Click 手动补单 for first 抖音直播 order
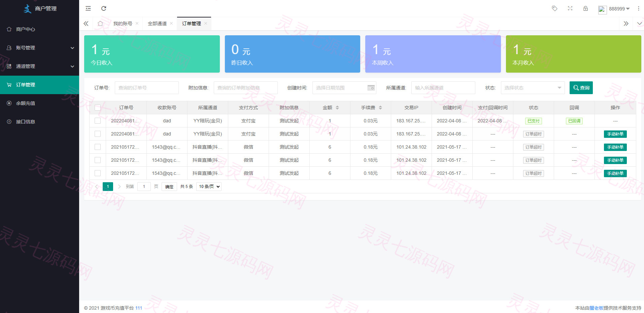644x313 pixels. [x=615, y=147]
